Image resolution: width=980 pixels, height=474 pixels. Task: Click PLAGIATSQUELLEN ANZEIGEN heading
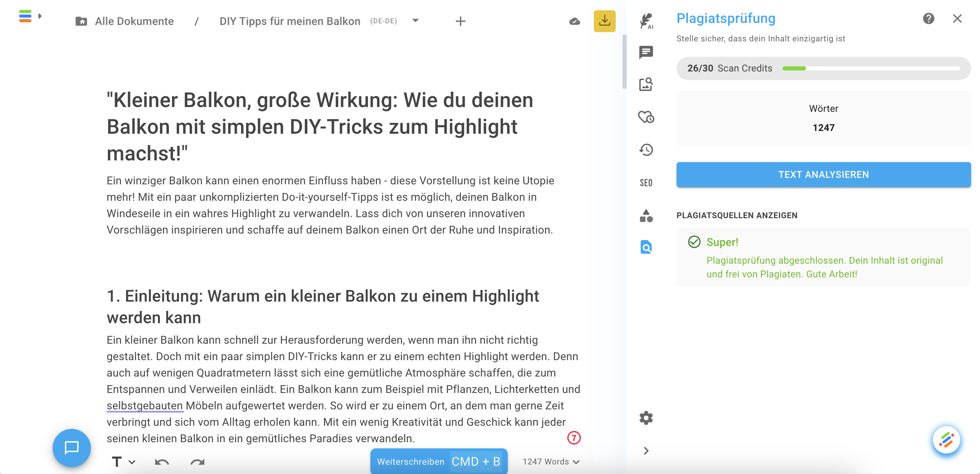[736, 215]
